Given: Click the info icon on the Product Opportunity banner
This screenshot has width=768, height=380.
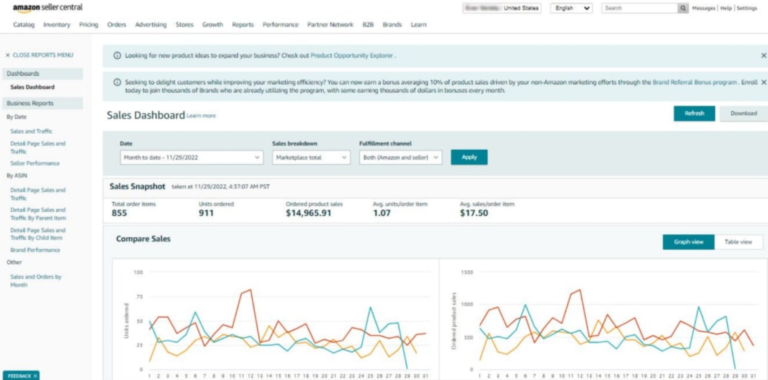Looking at the screenshot, I should click(x=117, y=56).
